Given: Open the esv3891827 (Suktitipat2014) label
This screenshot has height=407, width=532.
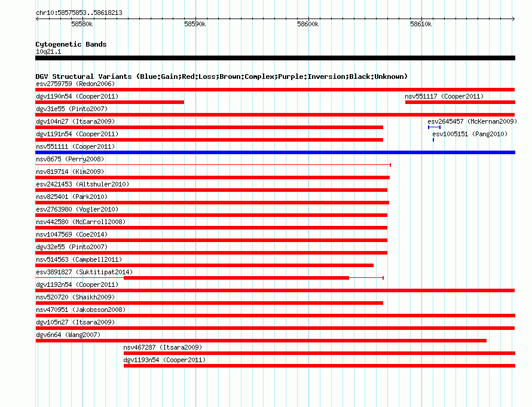Looking at the screenshot, I should click(84, 272).
